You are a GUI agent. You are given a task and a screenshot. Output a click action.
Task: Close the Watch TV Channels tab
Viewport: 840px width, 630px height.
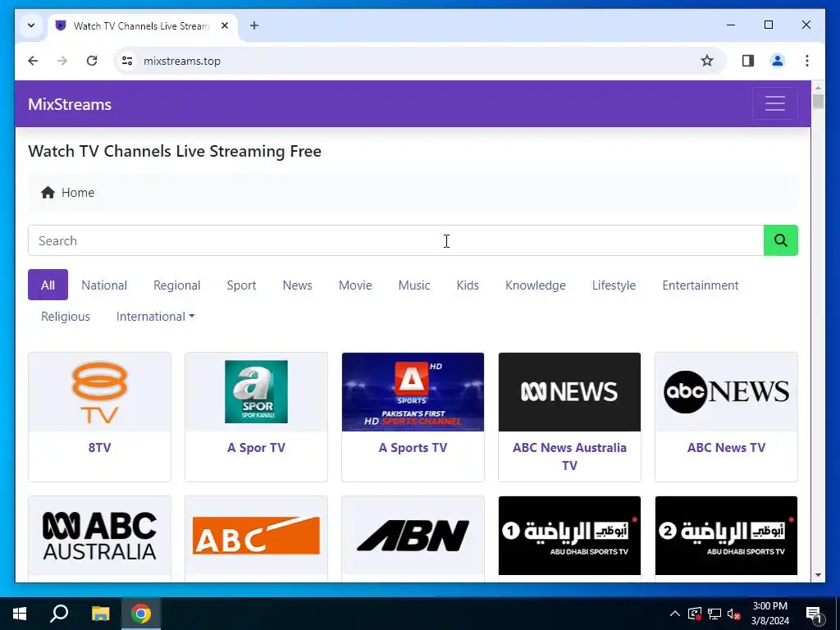tap(225, 25)
